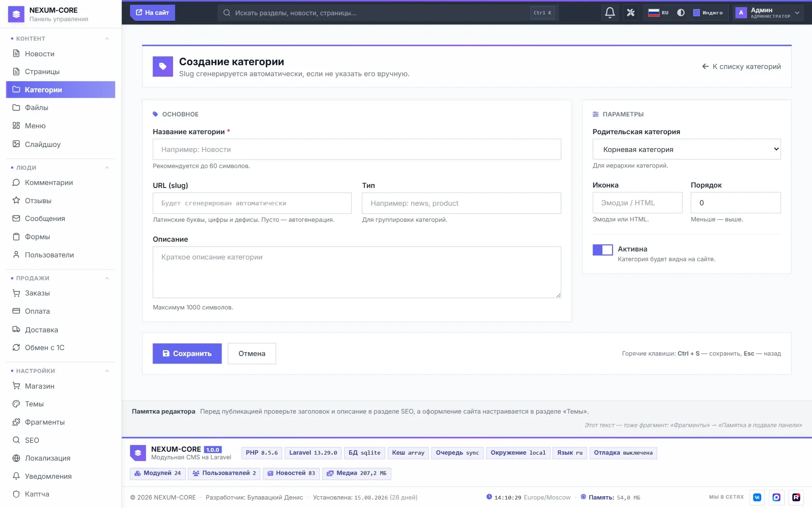
Task: Toggle dark/light theme contrast icon
Action: 681,13
